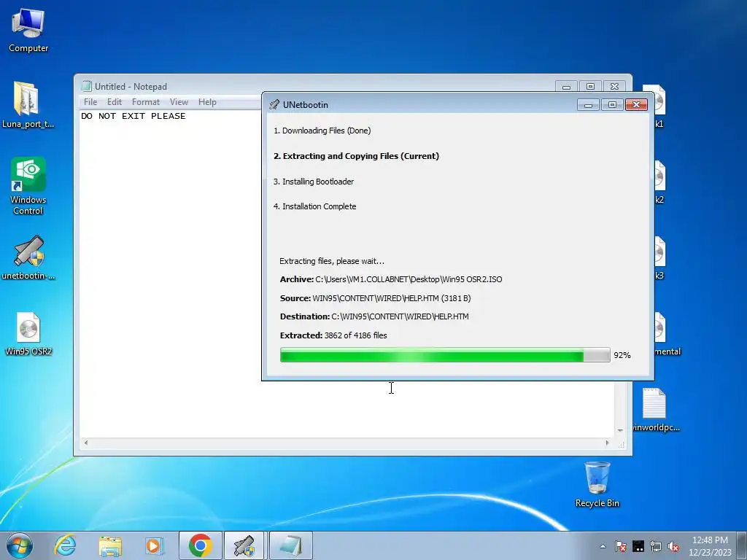Click the UNetbootin green progress bar
The height and width of the screenshot is (560, 747).
point(445,355)
